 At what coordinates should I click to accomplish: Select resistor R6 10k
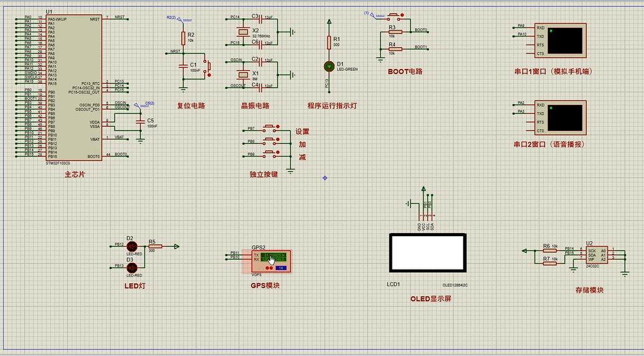point(550,250)
